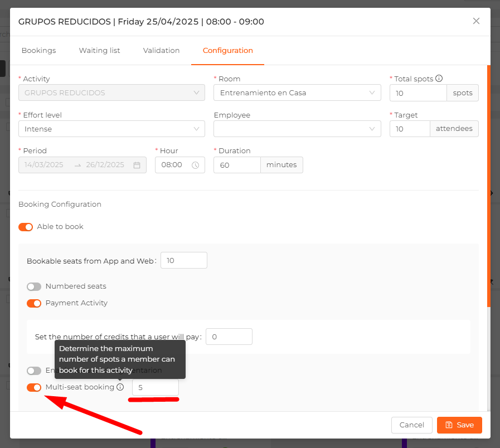Expand the Room dropdown
Viewport: 500px width, 448px height.
(x=297, y=93)
